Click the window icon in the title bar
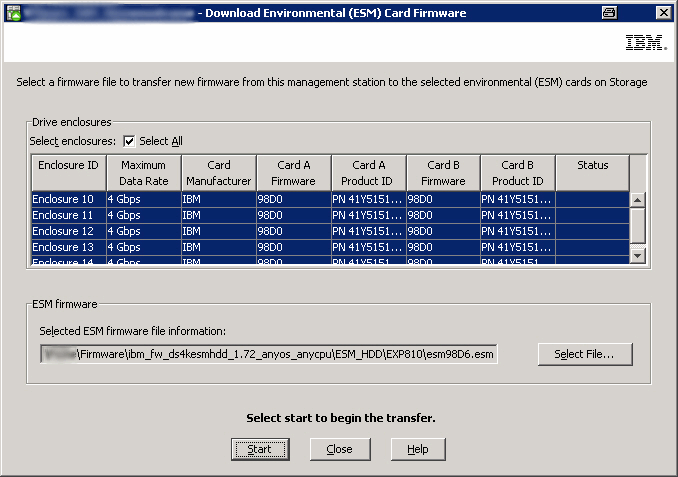Image resolution: width=678 pixels, height=477 pixels. click(x=14, y=12)
